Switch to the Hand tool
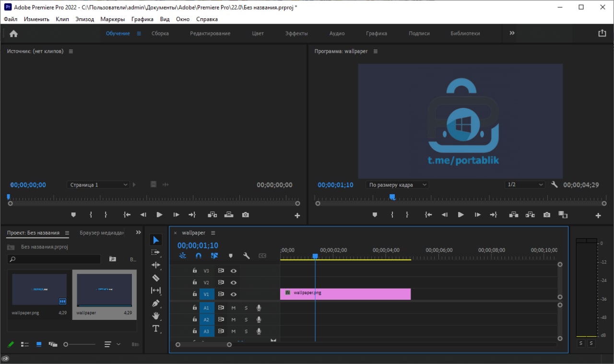Viewport: 614px width, 364px height. click(156, 316)
